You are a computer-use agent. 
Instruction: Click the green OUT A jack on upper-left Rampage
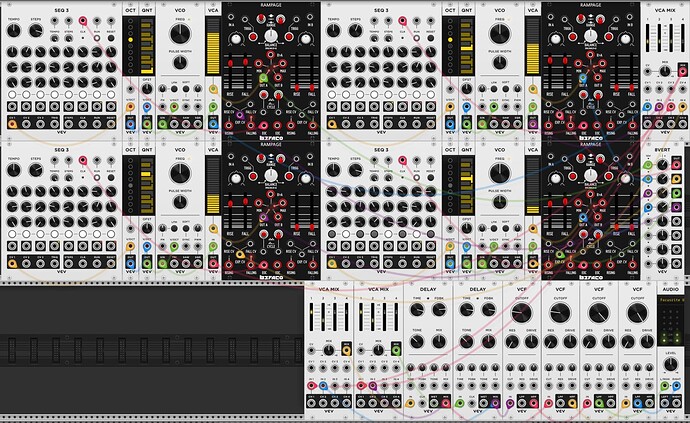[263, 78]
